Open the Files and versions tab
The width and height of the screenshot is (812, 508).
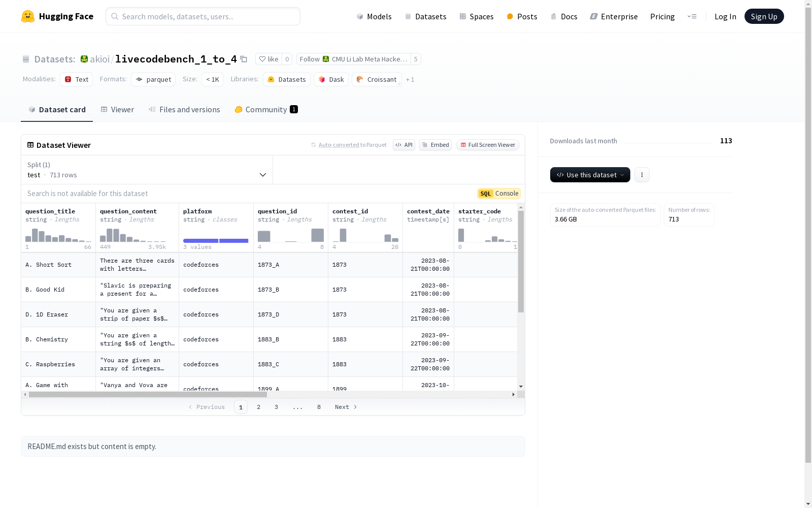click(184, 110)
